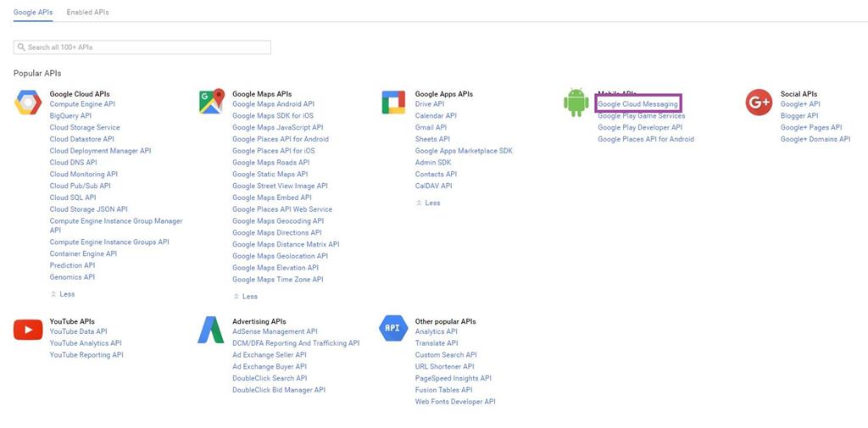Collapse the Google Apps APIs list
Screen dimensions: 868x428
[428, 203]
